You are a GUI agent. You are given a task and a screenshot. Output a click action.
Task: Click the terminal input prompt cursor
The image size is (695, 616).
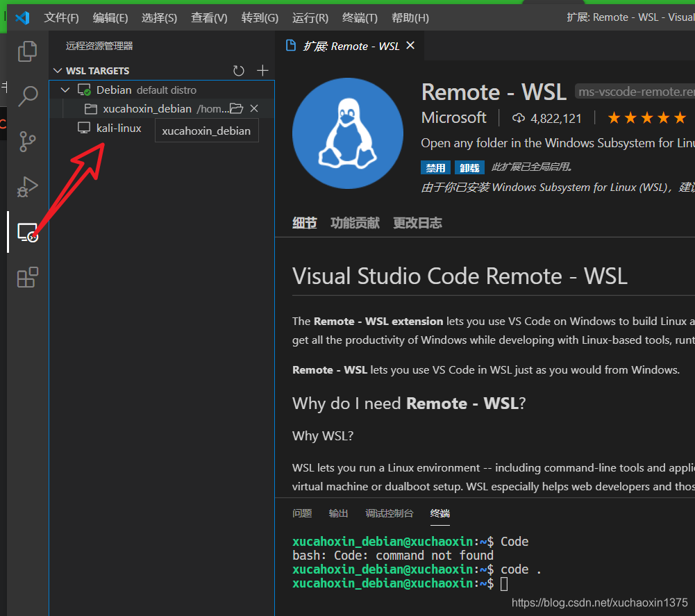pyautogui.click(x=504, y=583)
